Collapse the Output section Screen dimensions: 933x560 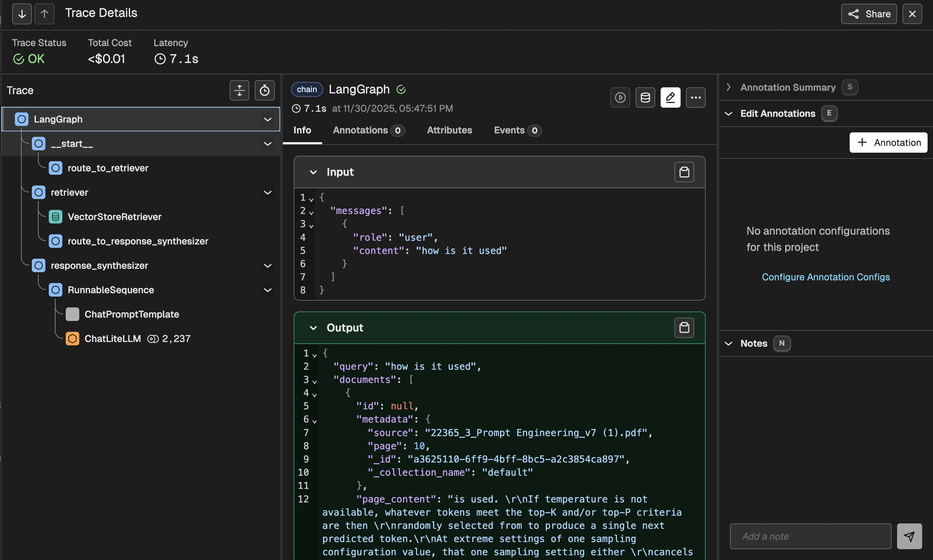(x=313, y=328)
